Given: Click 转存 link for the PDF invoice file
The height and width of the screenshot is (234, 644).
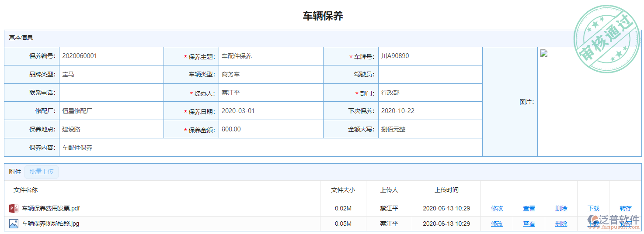Looking at the screenshot, I should click(x=625, y=209).
